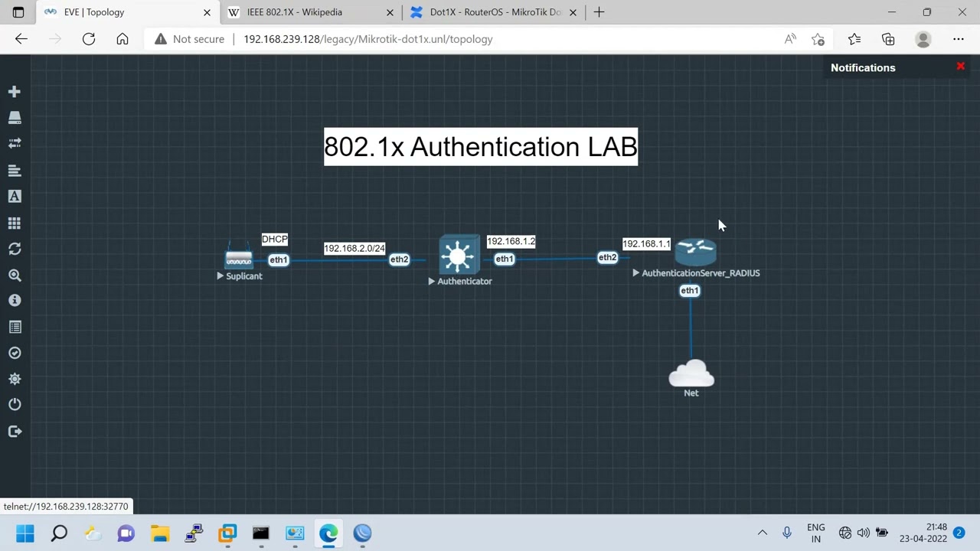Image resolution: width=980 pixels, height=551 pixels.
Task: Click the Authenticator eth1 interface label
Action: (504, 259)
